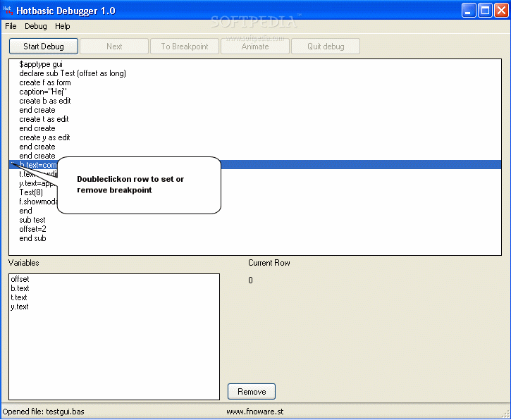The width and height of the screenshot is (511, 420).
Task: Click the window resize grip in status bar
Action: point(505,414)
